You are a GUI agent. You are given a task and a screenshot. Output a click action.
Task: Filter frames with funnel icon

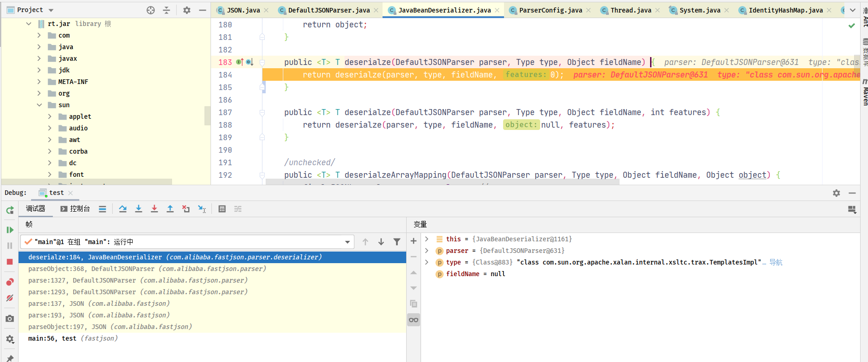(x=397, y=242)
